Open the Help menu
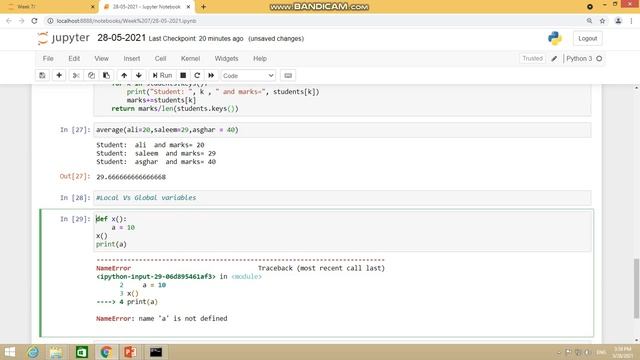The image size is (640, 360). [x=260, y=59]
